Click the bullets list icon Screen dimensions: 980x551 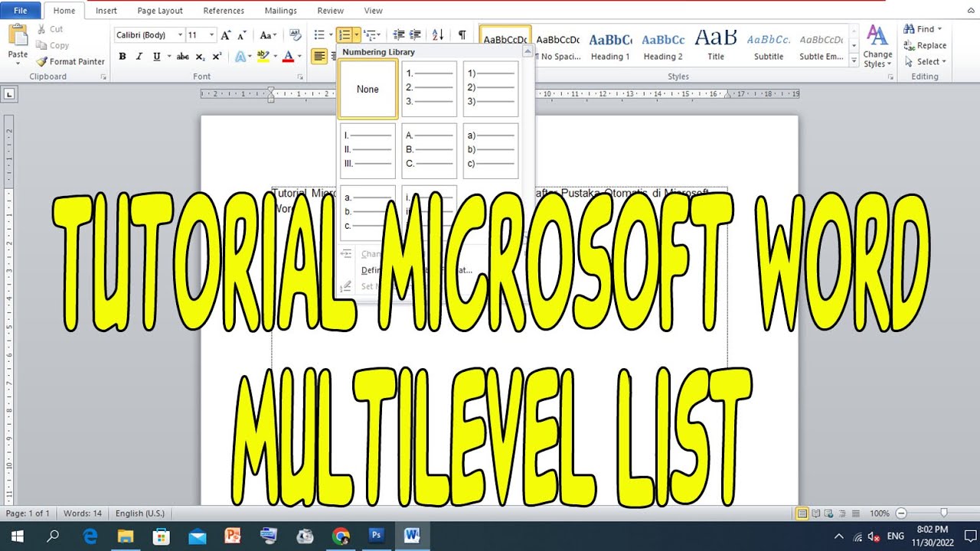[319, 35]
